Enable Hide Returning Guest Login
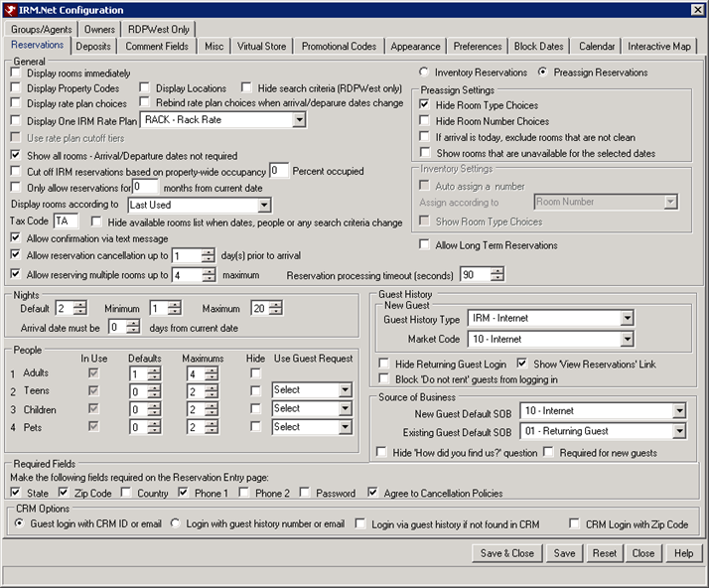The width and height of the screenshot is (709, 588). click(384, 364)
